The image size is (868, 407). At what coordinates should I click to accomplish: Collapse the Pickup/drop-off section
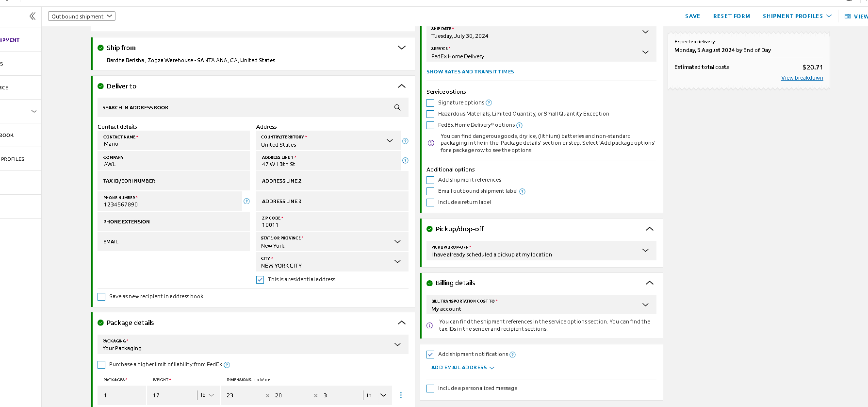coord(649,229)
